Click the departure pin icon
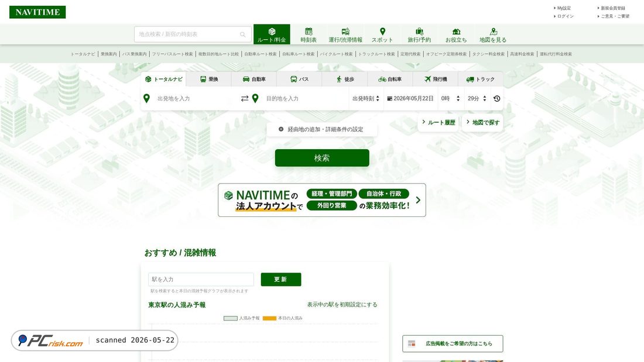The width and height of the screenshot is (644, 362). (146, 98)
